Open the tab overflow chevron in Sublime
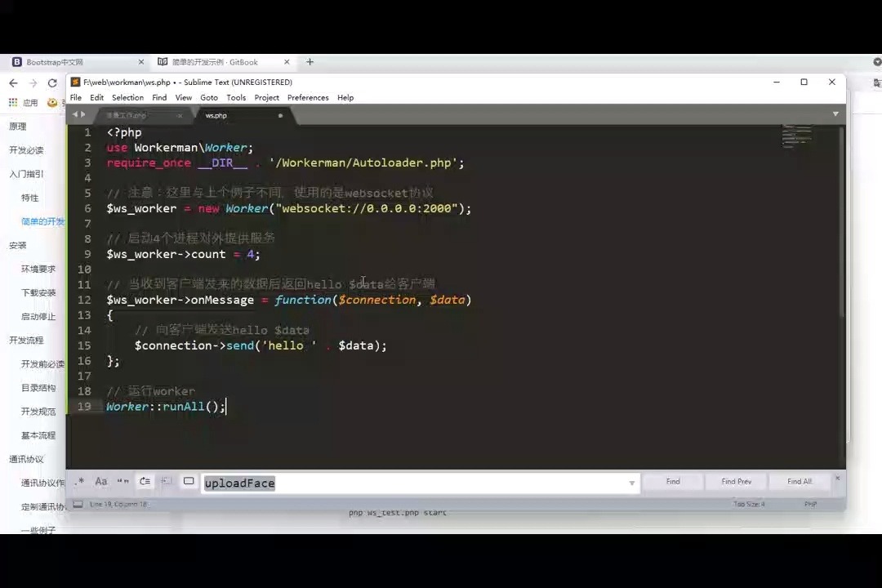 point(835,114)
